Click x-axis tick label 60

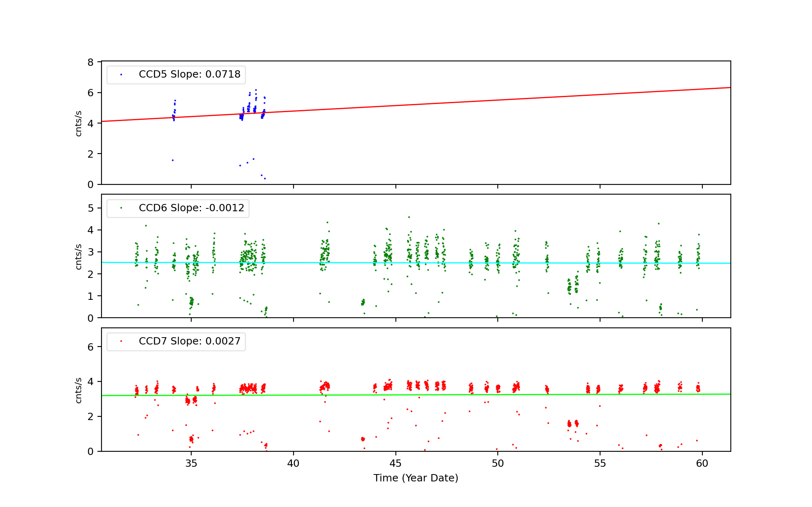point(702,464)
